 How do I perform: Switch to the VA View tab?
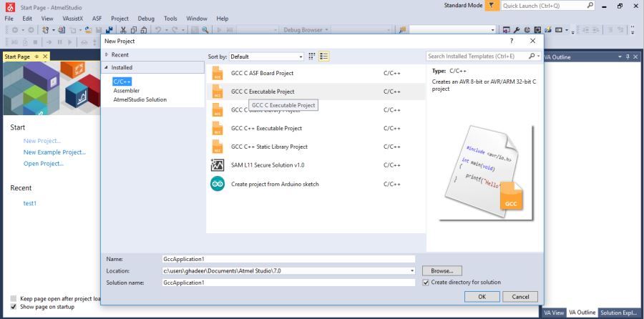coord(554,313)
